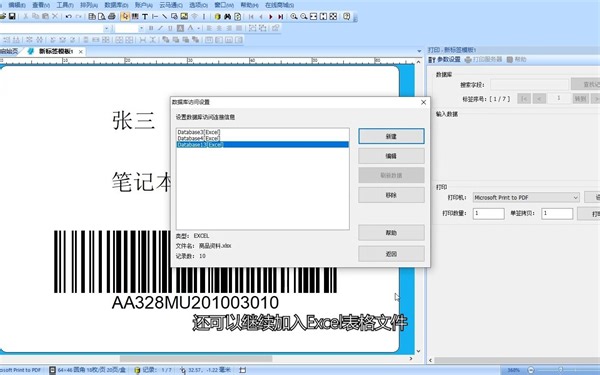Click the delete X icon in toolbar

tap(55, 16)
